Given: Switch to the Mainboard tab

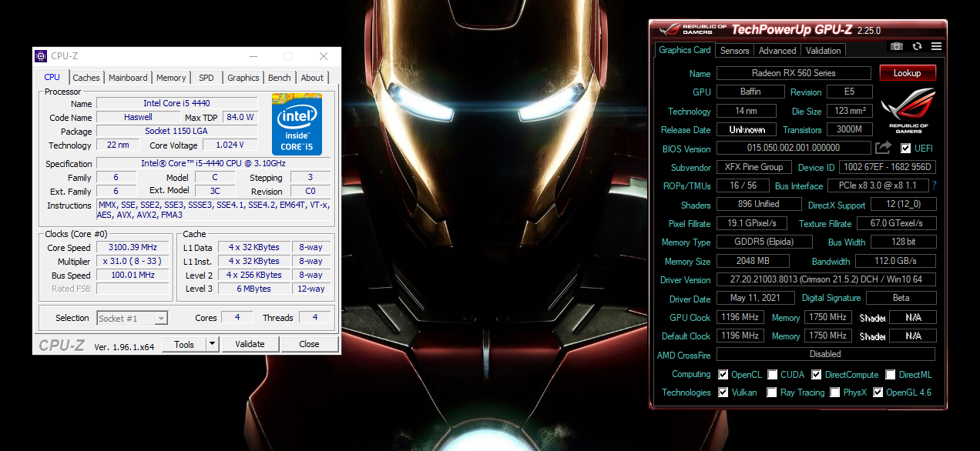Looking at the screenshot, I should pyautogui.click(x=128, y=78).
